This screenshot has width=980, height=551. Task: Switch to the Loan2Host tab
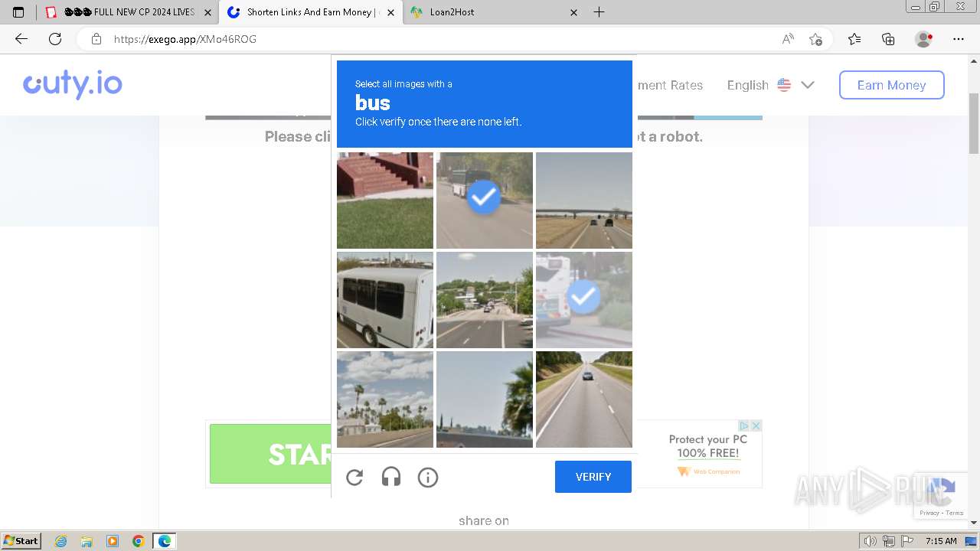tap(494, 12)
